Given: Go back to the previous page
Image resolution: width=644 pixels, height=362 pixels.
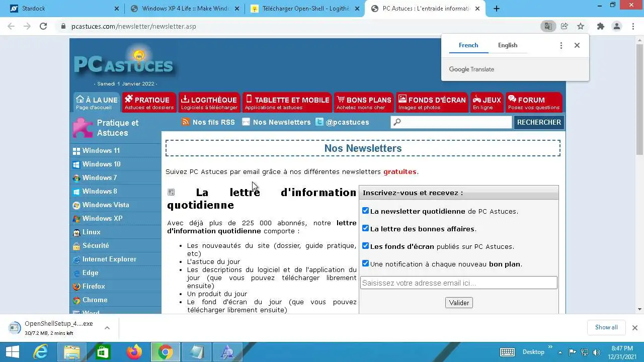Looking at the screenshot, I should coord(11,26).
